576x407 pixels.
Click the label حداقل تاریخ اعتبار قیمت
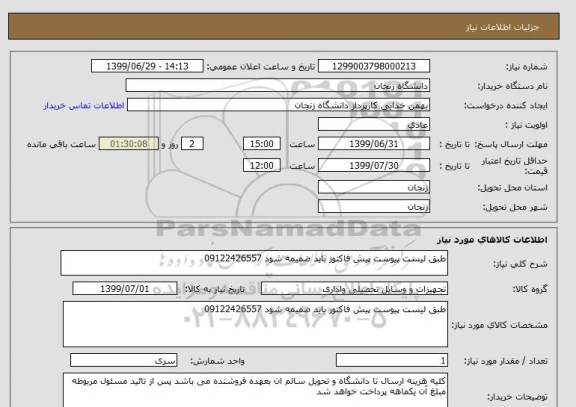click(514, 166)
